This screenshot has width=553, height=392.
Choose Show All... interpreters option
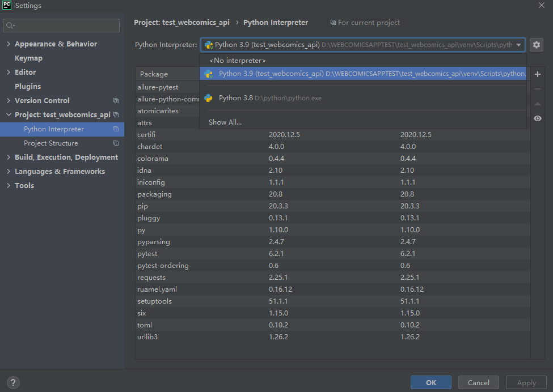point(363,122)
